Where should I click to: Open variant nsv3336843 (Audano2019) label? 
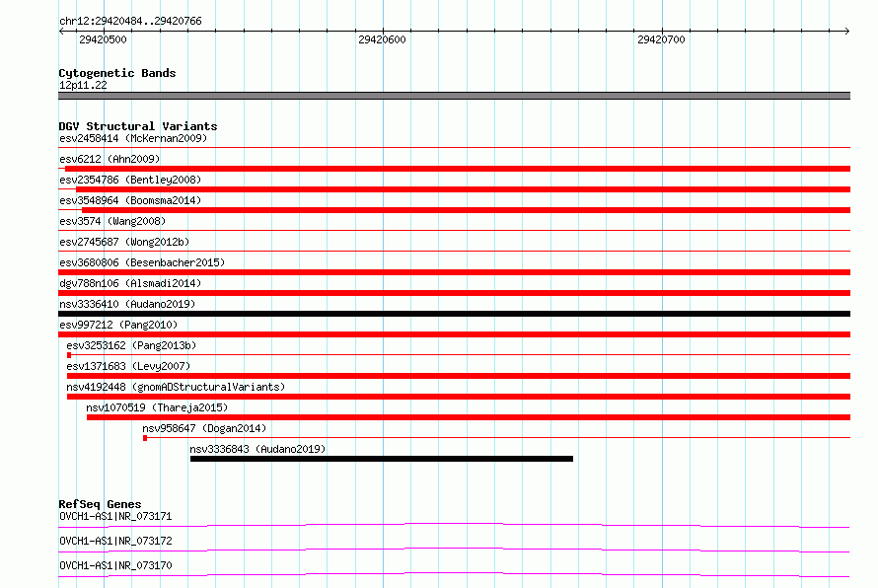tap(257, 449)
